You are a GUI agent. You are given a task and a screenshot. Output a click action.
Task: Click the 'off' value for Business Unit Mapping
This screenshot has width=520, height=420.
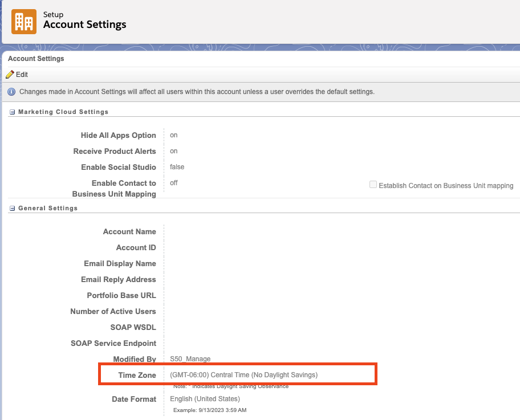point(174,183)
